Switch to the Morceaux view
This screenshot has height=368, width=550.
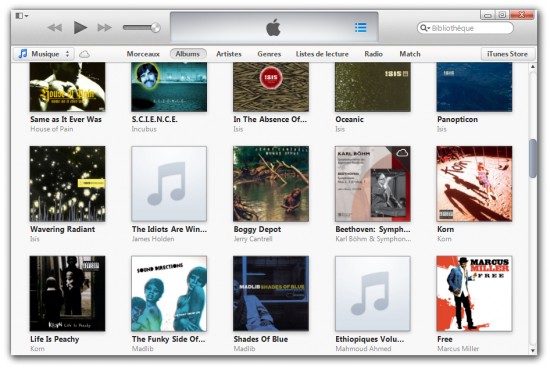(x=143, y=54)
